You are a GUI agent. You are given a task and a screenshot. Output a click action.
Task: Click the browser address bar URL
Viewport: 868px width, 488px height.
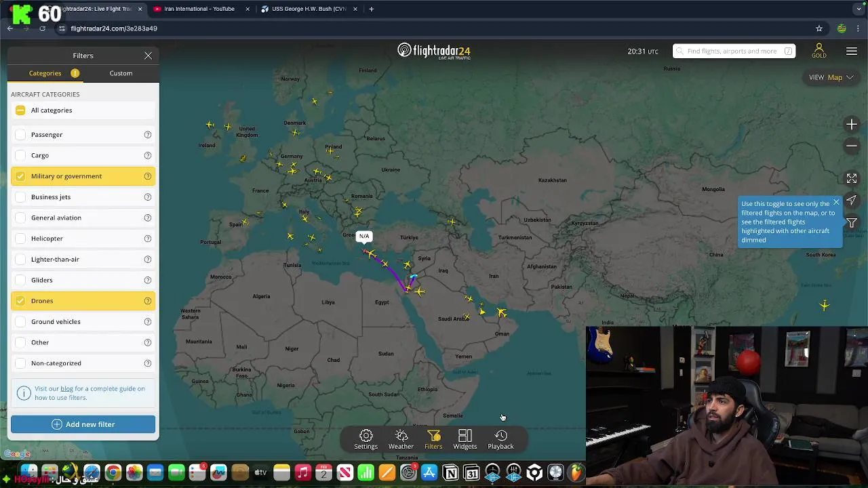tap(114, 28)
